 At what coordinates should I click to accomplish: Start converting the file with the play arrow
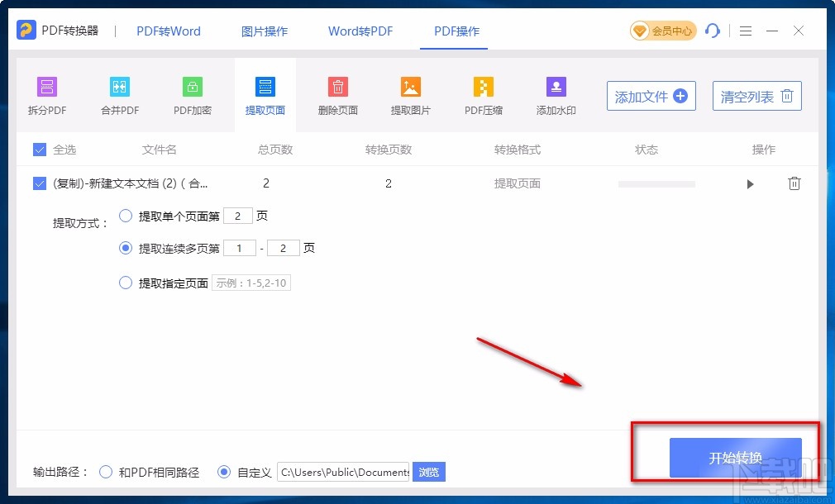(750, 183)
